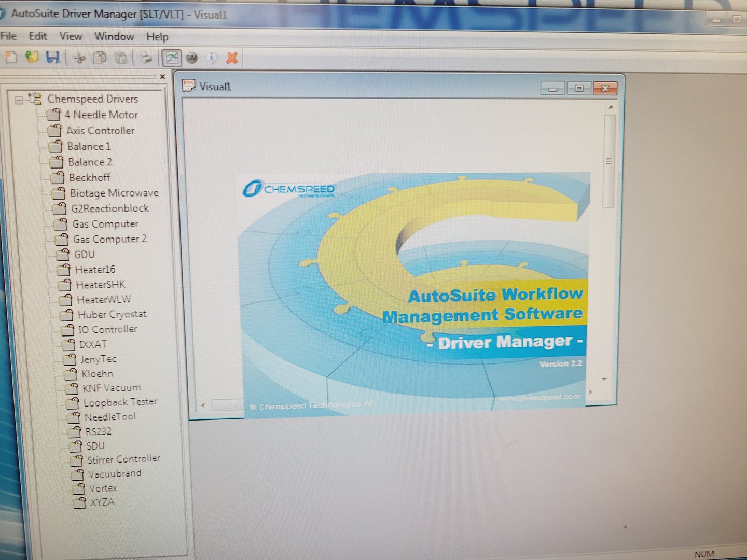Click the New document toolbar icon
747x560 pixels.
(x=11, y=57)
